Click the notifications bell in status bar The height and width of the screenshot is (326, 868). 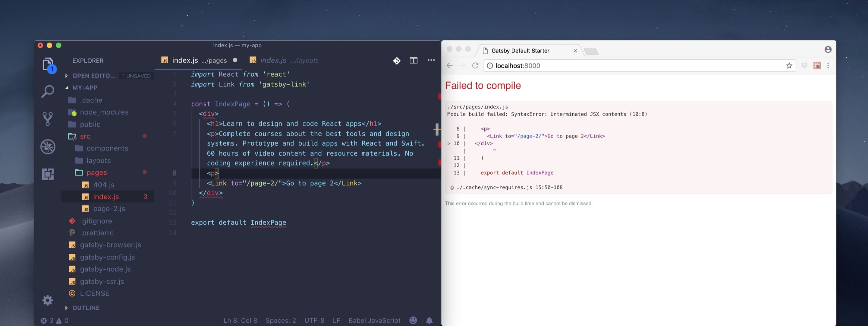pyautogui.click(x=429, y=320)
